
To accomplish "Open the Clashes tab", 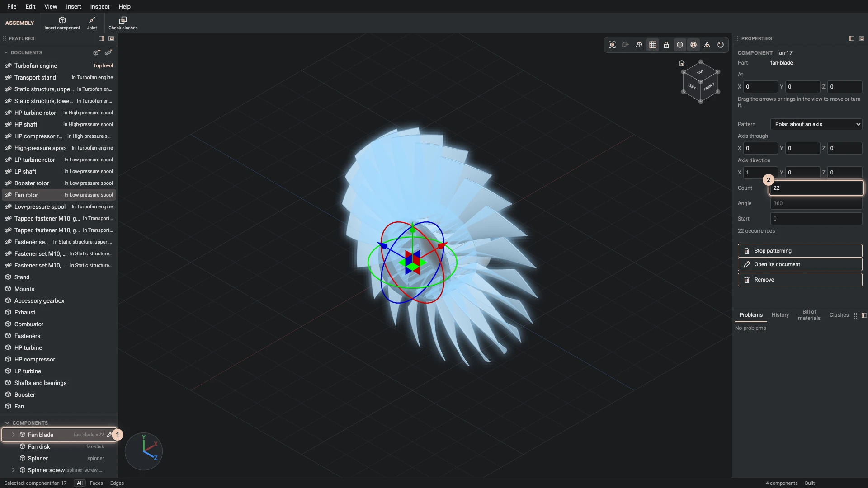I will click(839, 315).
